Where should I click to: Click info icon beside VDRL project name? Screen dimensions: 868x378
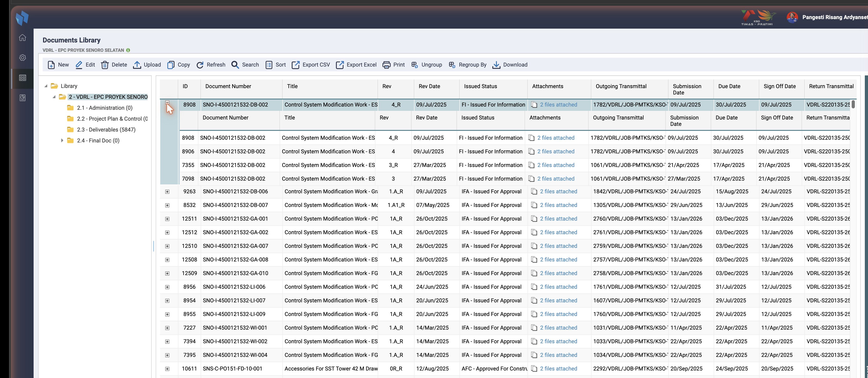[128, 50]
